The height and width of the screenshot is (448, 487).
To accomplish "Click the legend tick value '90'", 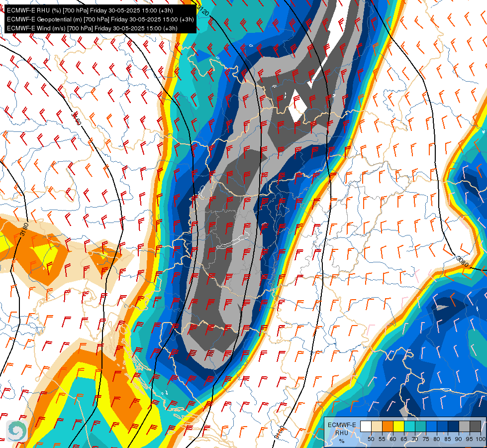I will 459,439.
